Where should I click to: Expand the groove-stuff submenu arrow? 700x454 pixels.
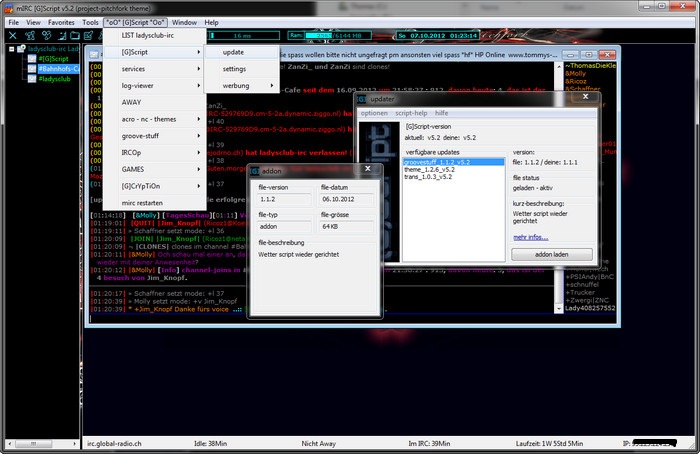[199, 136]
